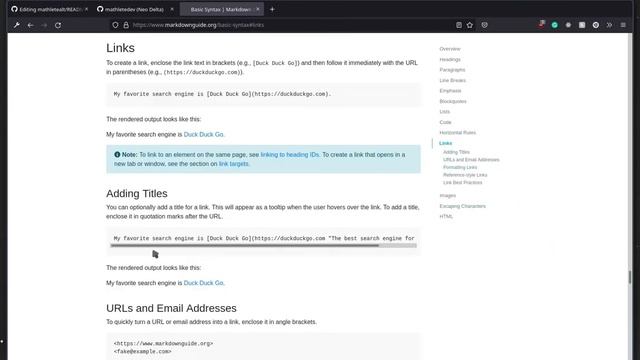Jump to Paragraphs in the sidebar
The height and width of the screenshot is (360, 640).
(x=452, y=70)
